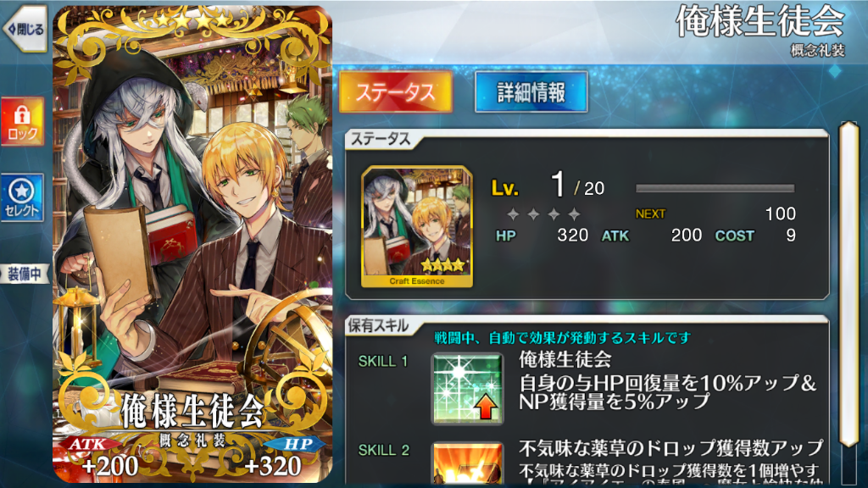Click the vertical scrollbar on the right
This screenshot has height=488, width=868.
coord(848,283)
